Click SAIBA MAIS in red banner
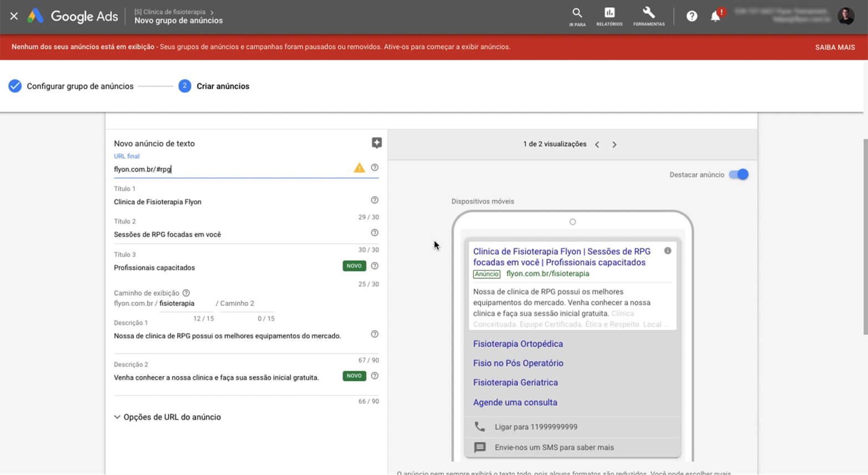The width and height of the screenshot is (868, 475). 835,47
